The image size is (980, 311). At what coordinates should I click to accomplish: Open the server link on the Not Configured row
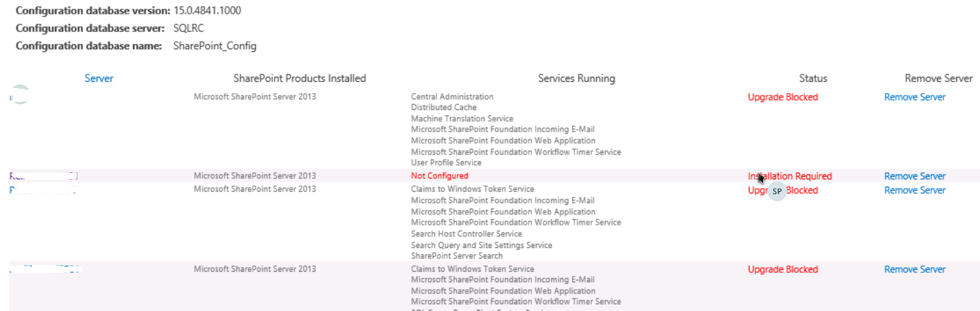[x=44, y=176]
